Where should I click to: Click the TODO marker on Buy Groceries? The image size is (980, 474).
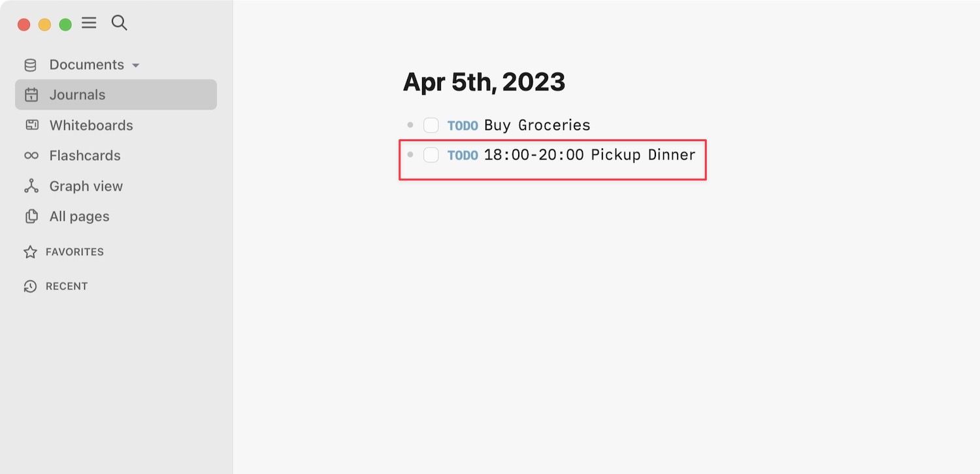(x=463, y=126)
